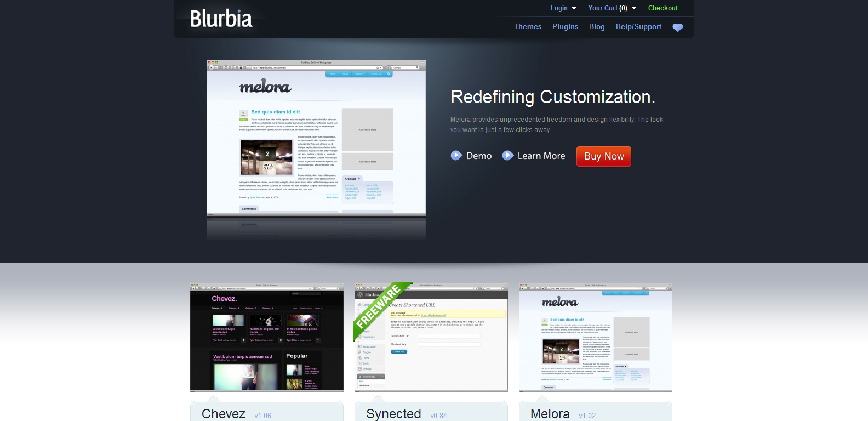Open the small Melora theme thumbnail

[x=596, y=338]
